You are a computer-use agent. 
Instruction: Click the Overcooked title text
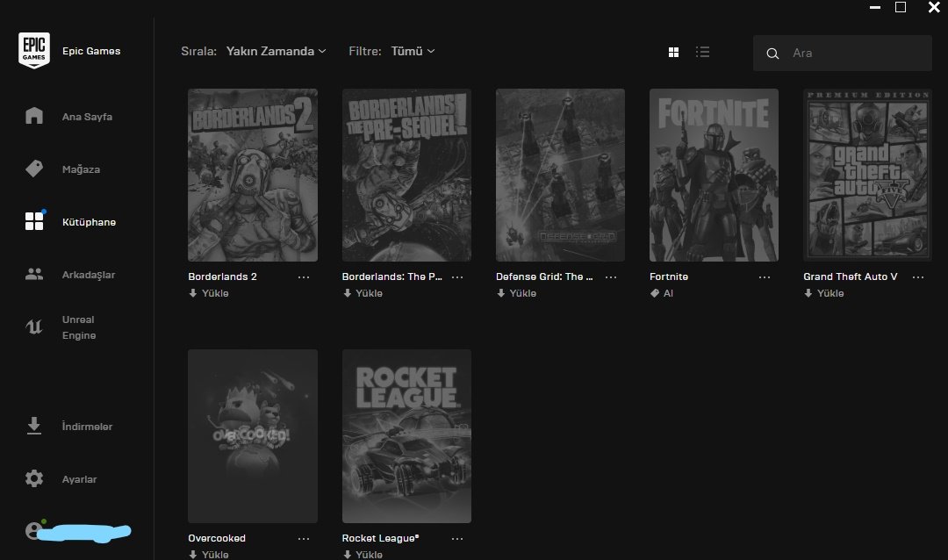point(217,538)
